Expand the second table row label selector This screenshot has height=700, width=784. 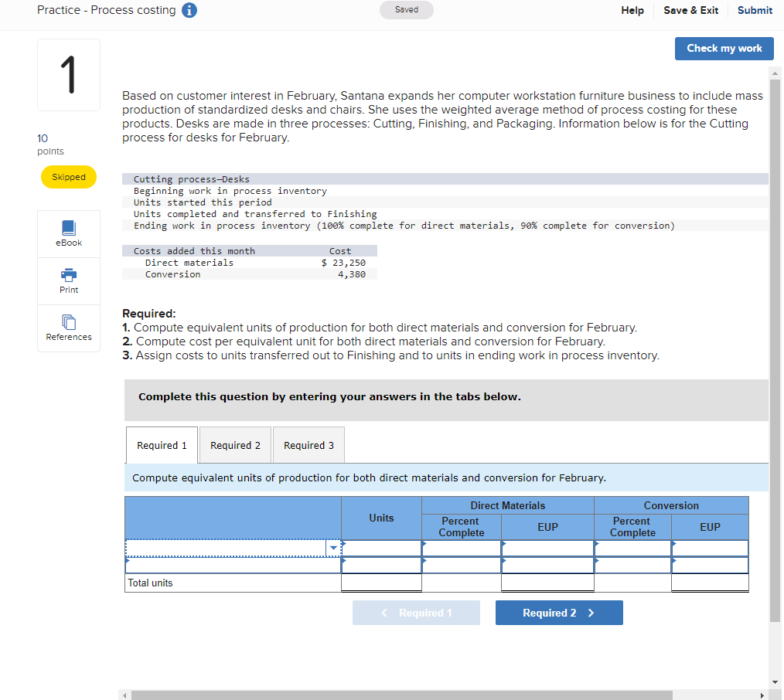click(232, 564)
